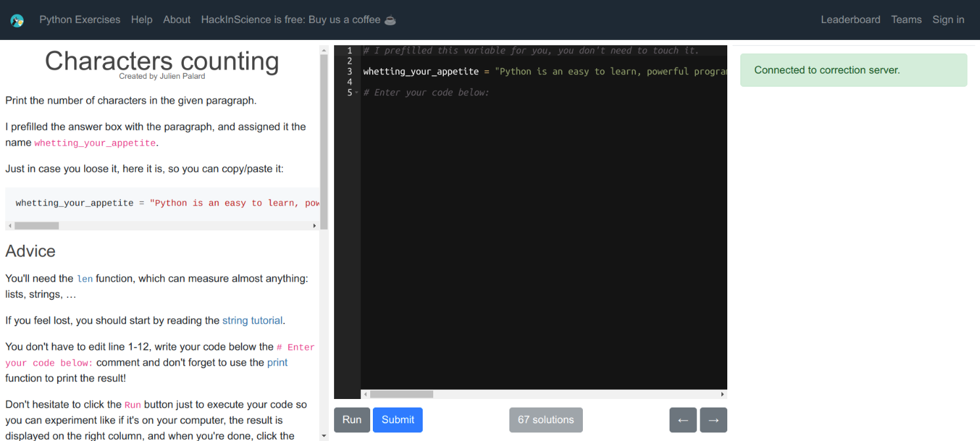Submit the answer with Submit button

pos(398,420)
